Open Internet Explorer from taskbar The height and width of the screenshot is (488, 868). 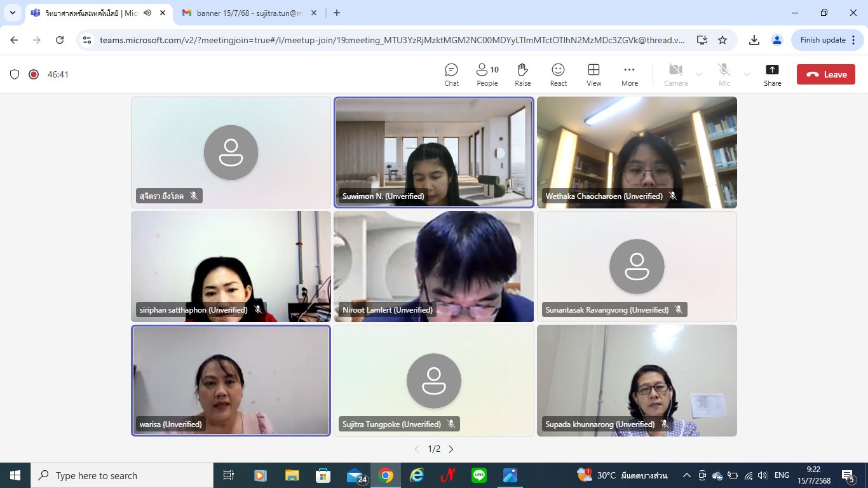tap(417, 475)
